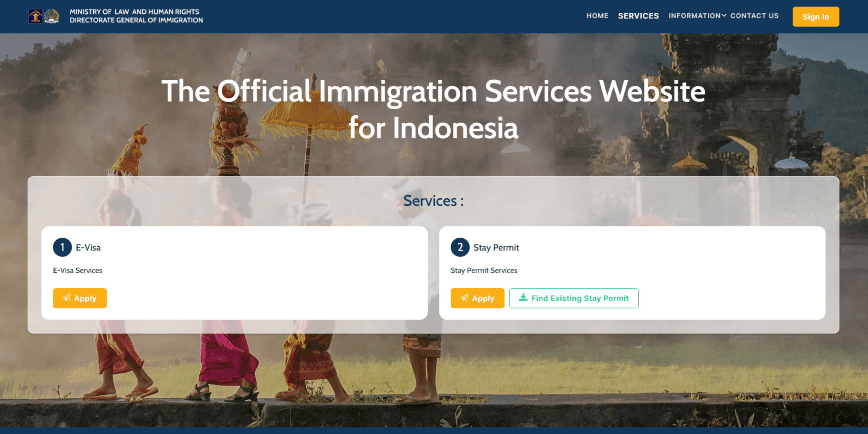Expand the INFORMATION dropdown menu
This screenshot has height=434, width=868.
point(695,16)
